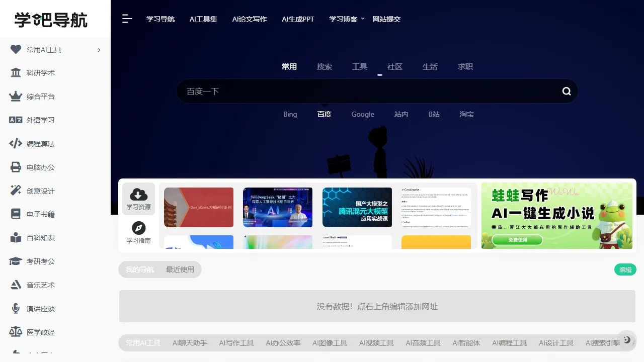
Task: Open 科研学术 via its bank icon
Action: [x=16, y=73]
